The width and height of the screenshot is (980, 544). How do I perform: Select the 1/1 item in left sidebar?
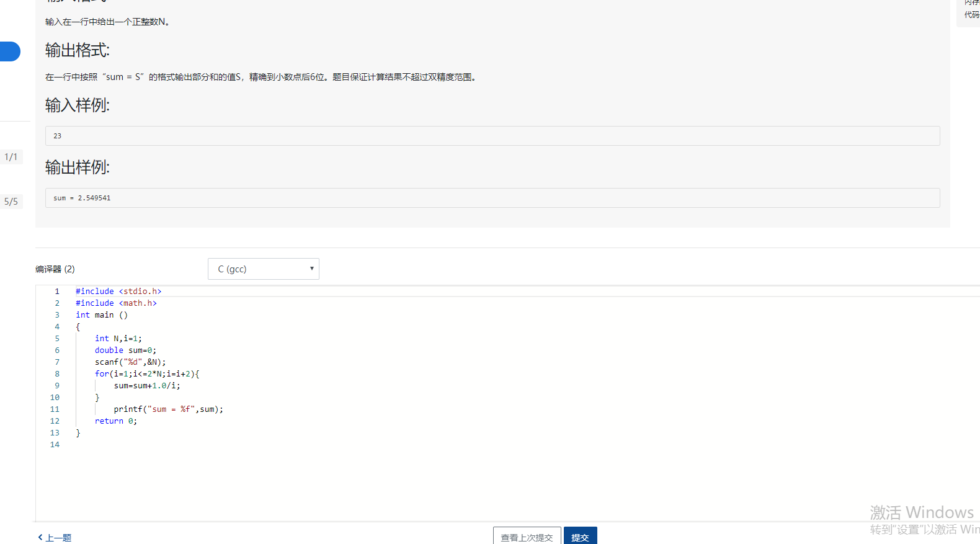click(x=11, y=157)
